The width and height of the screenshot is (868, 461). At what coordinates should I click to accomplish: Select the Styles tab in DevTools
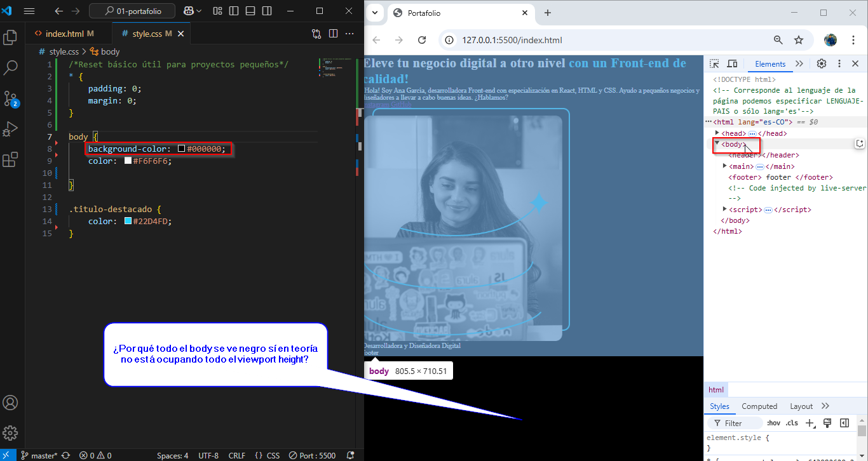click(720, 406)
